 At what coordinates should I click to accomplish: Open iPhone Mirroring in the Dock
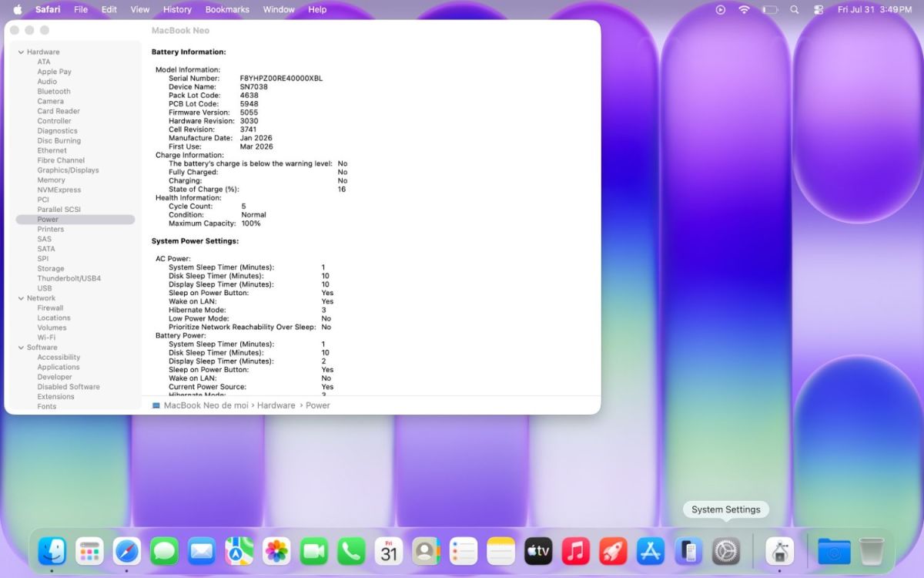point(688,551)
